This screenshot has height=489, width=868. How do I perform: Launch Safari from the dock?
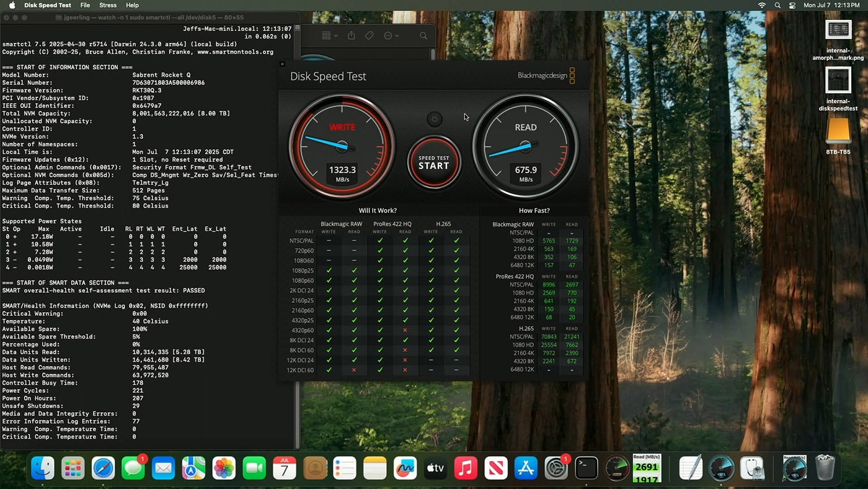coord(104,468)
